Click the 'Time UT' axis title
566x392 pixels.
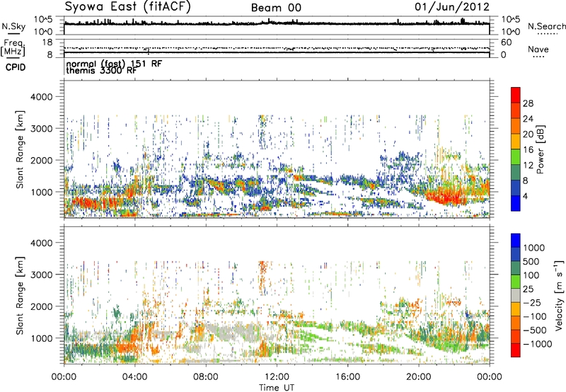click(277, 388)
